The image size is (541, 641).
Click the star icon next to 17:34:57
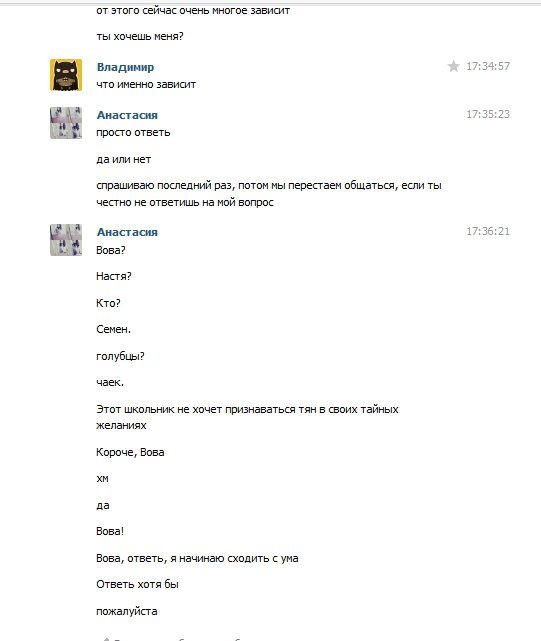(453, 66)
